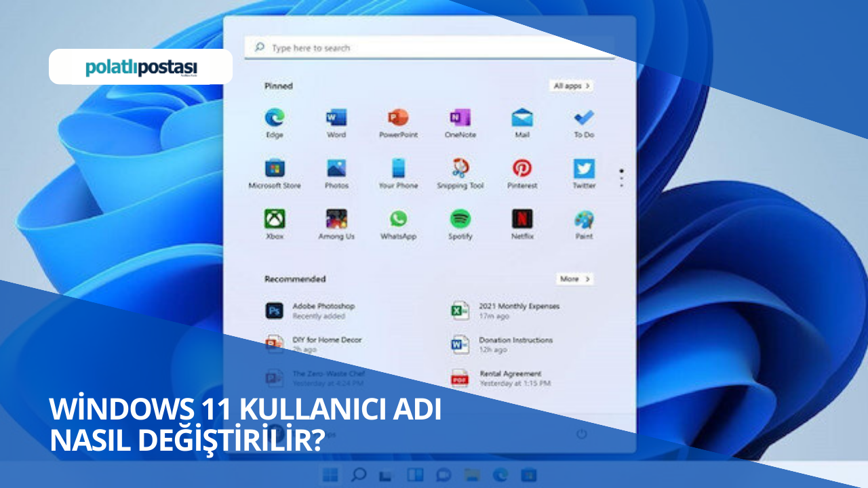
Task: Open the Photos app
Action: [x=337, y=168]
